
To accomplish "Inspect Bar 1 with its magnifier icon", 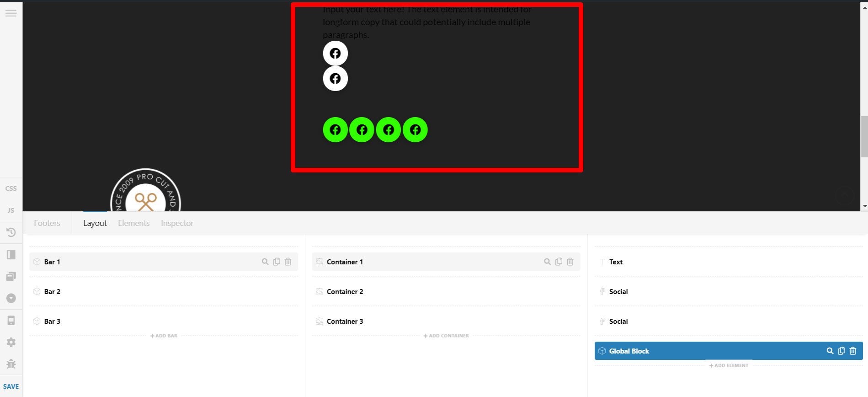I will click(x=265, y=262).
